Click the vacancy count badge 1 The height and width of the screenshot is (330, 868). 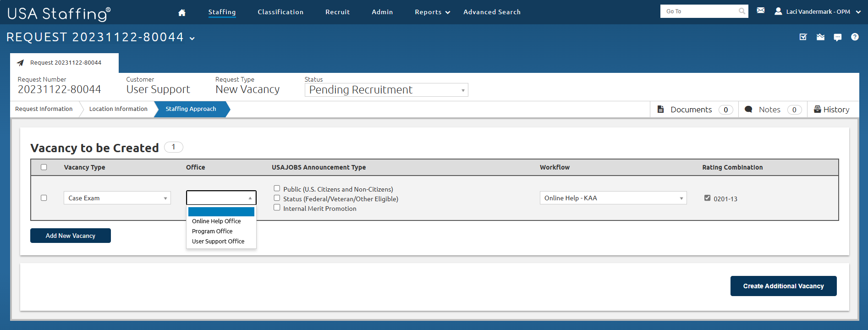pos(174,147)
